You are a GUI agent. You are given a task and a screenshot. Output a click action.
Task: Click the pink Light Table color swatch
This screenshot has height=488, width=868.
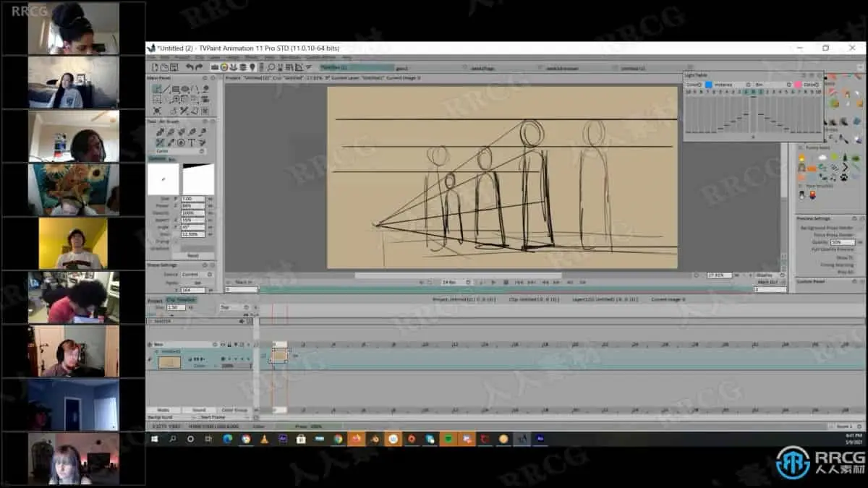pos(797,85)
